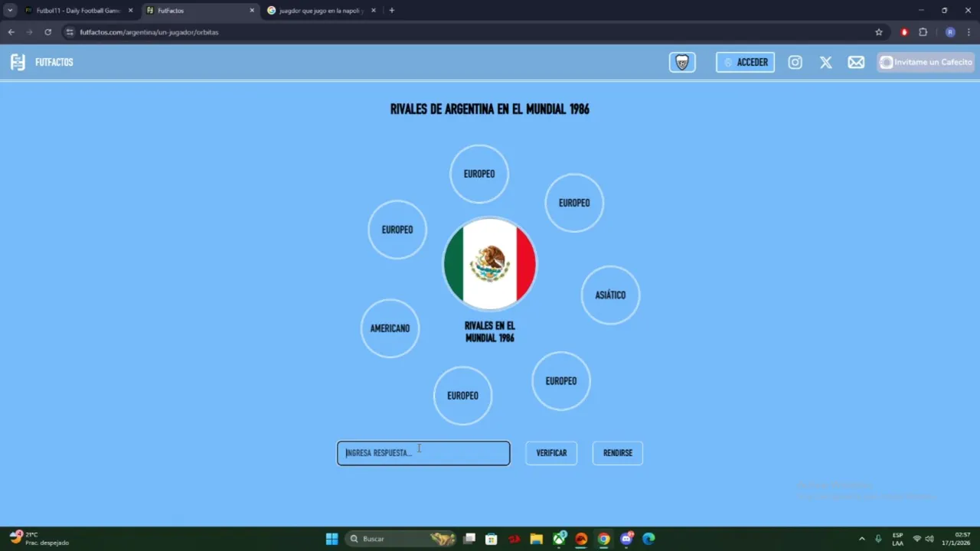The width and height of the screenshot is (980, 551).
Task: Click the email envelope icon
Action: pyautogui.click(x=856, y=63)
